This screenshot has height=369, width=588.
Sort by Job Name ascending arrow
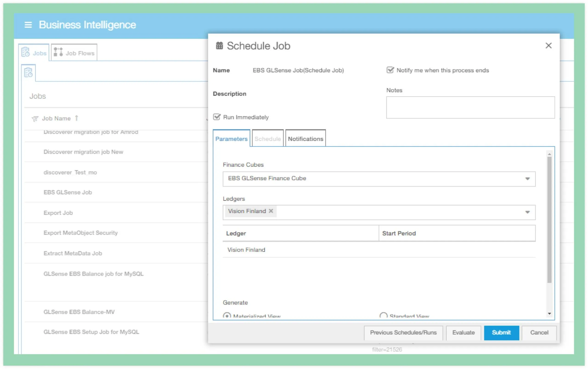pos(76,118)
